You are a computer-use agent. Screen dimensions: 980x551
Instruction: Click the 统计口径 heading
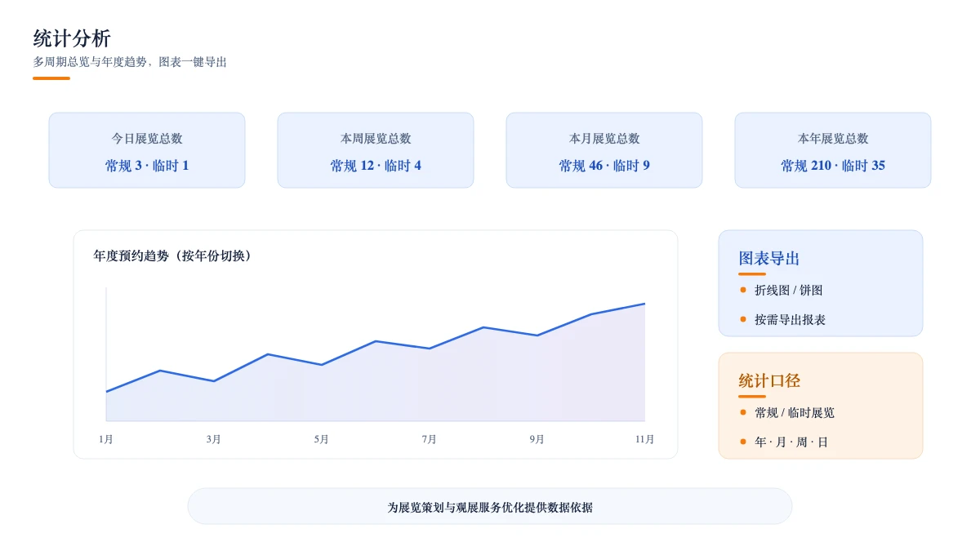(769, 381)
